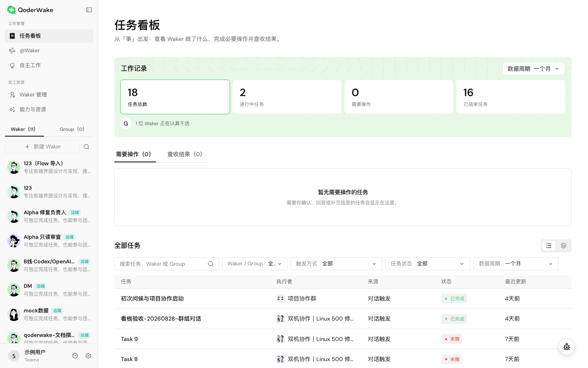
Task: Switch to the grouped layers view toggle
Action: pyautogui.click(x=563, y=246)
